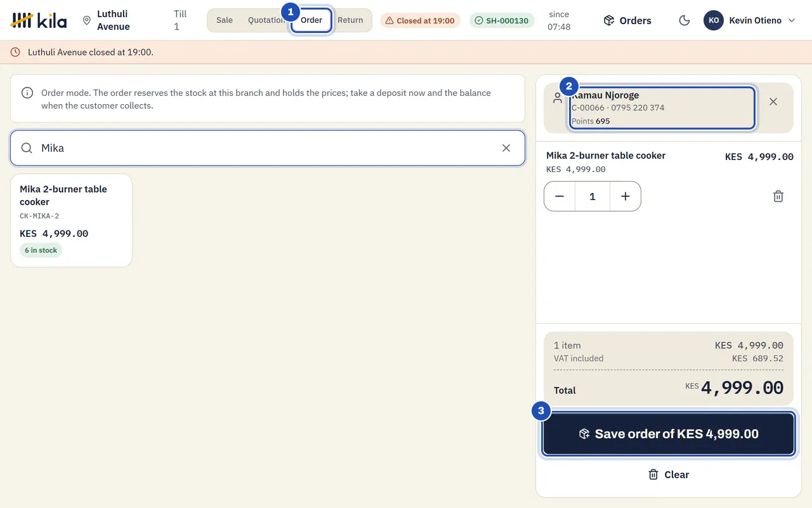Screen dimensions: 812x508
Task: Click the Mika 2-burner table cooker cart line name
Action: pos(606,156)
